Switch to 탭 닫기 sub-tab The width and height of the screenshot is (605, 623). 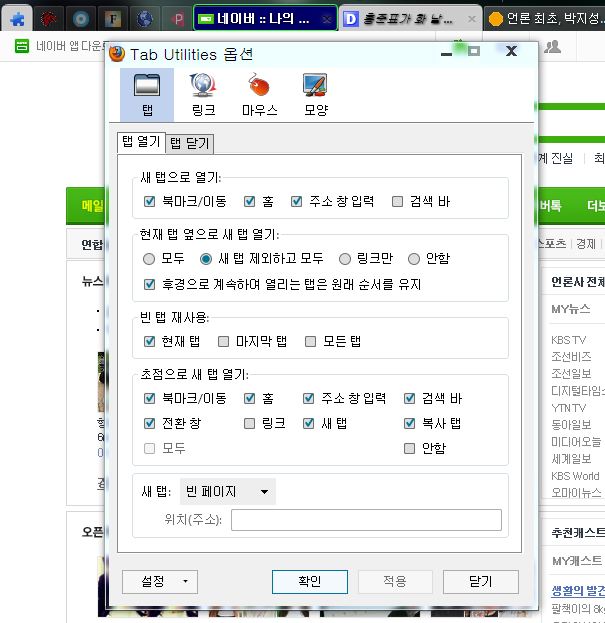point(189,143)
